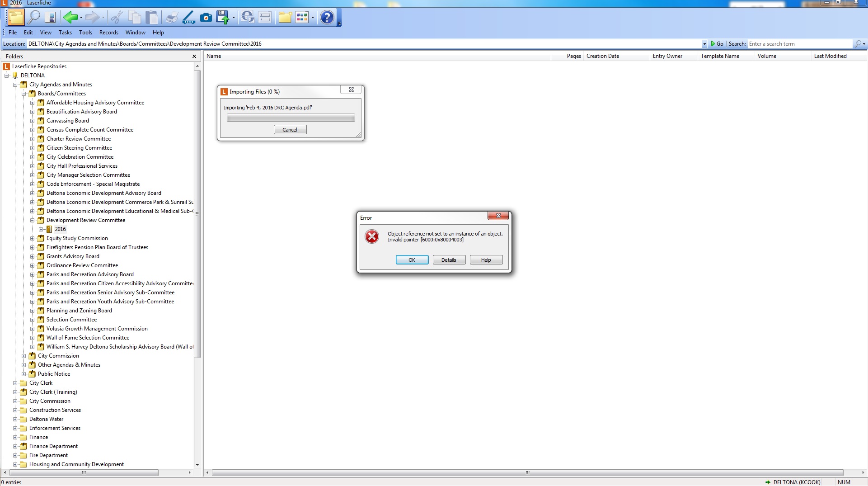Click the green Go arrow icon
The height and width of the screenshot is (486, 868).
click(x=713, y=44)
